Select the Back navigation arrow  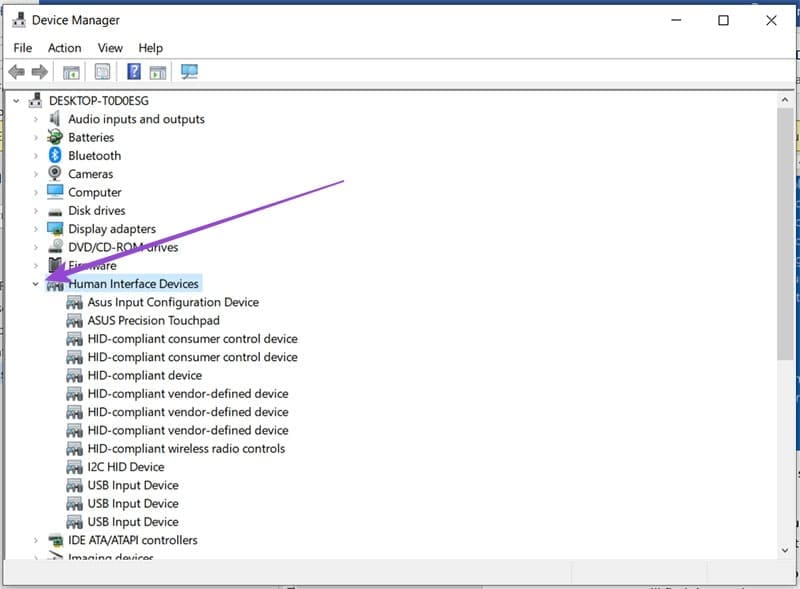click(x=16, y=71)
